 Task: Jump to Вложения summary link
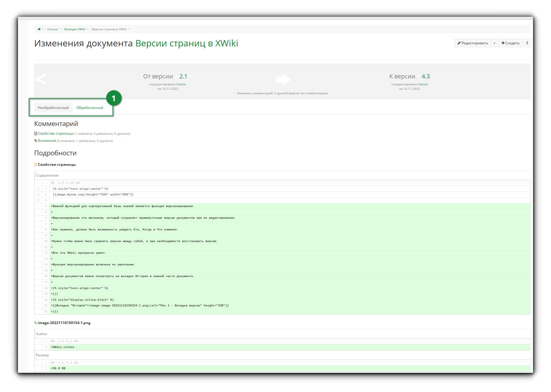click(47, 141)
